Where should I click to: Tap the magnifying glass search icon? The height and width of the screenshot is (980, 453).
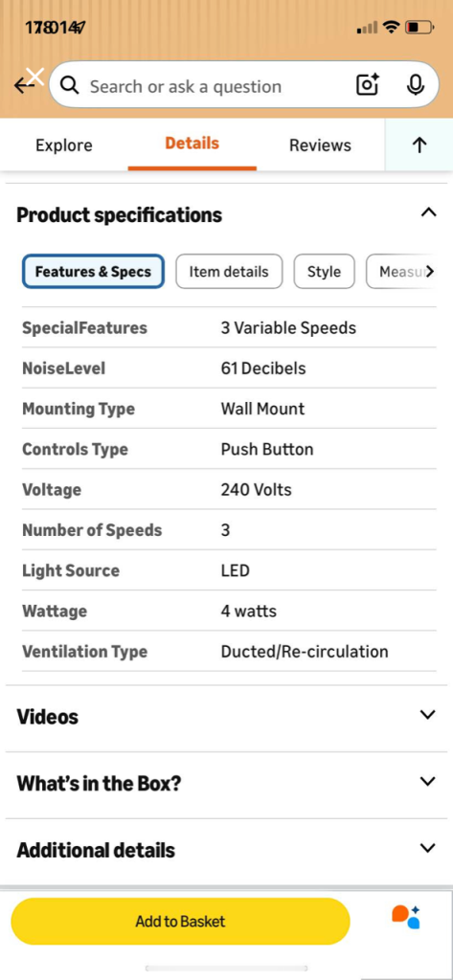[x=70, y=85]
